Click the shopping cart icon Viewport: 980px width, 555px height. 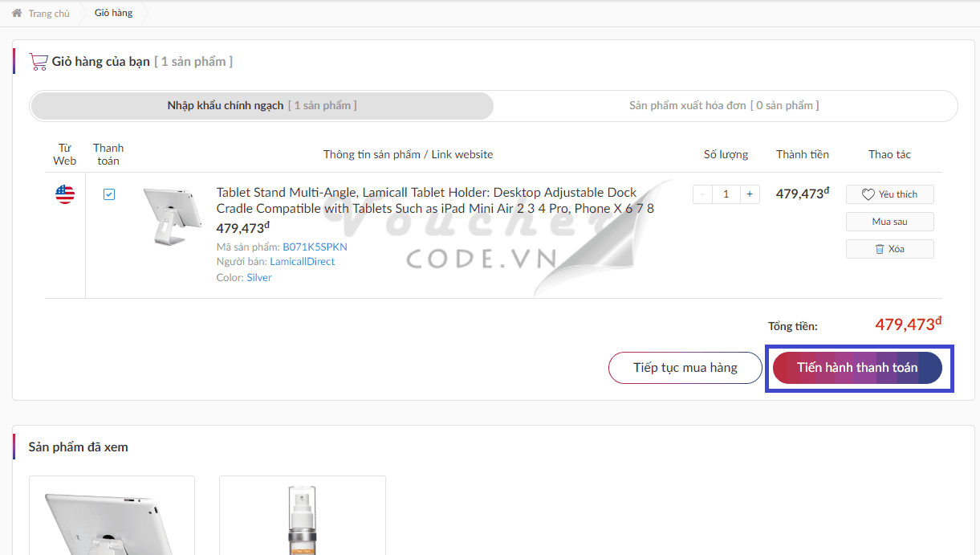38,62
